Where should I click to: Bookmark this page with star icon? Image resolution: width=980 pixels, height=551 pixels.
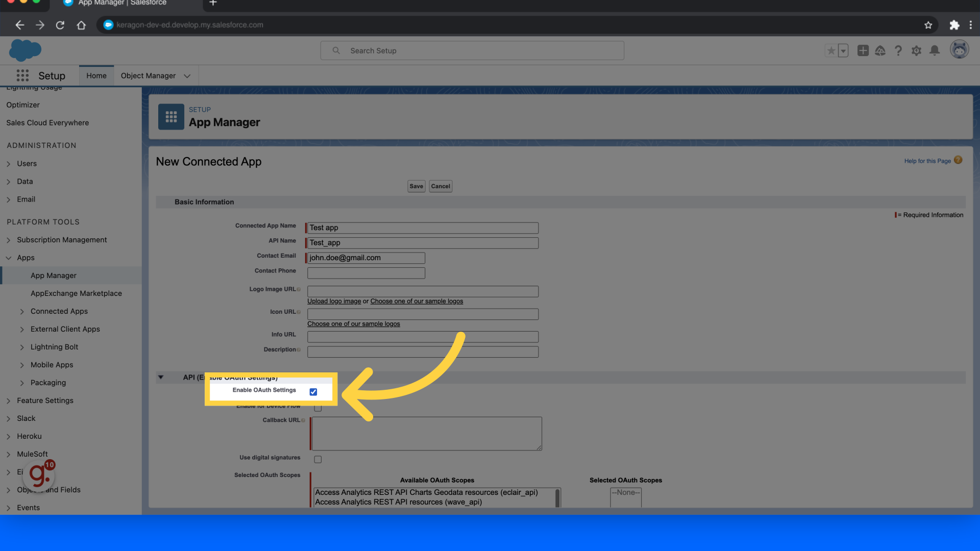[928, 24]
